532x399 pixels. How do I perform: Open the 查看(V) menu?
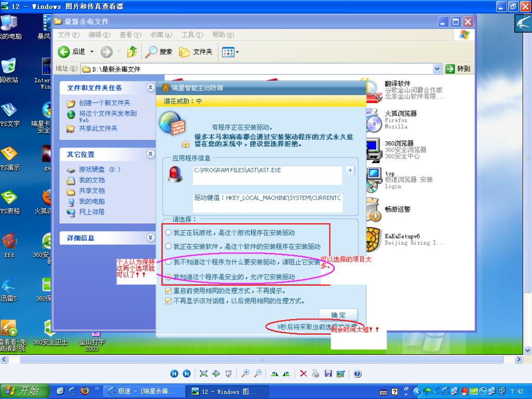coord(130,35)
